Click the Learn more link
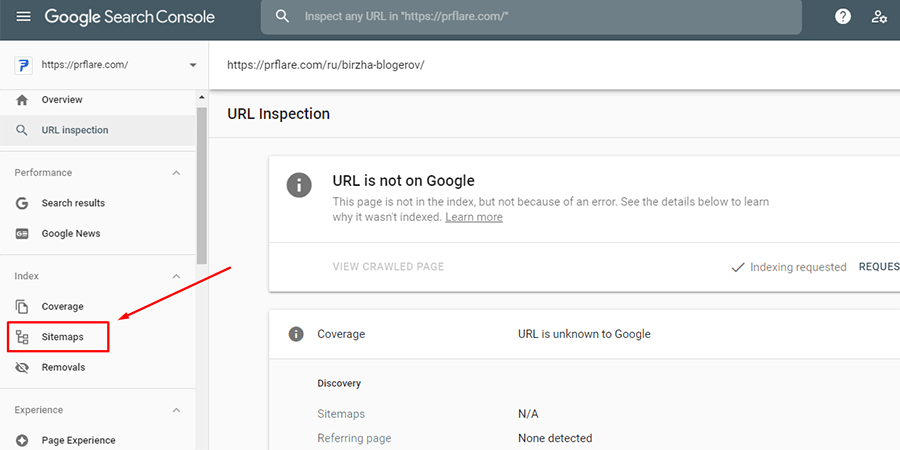This screenshot has width=900, height=450. 474,217
